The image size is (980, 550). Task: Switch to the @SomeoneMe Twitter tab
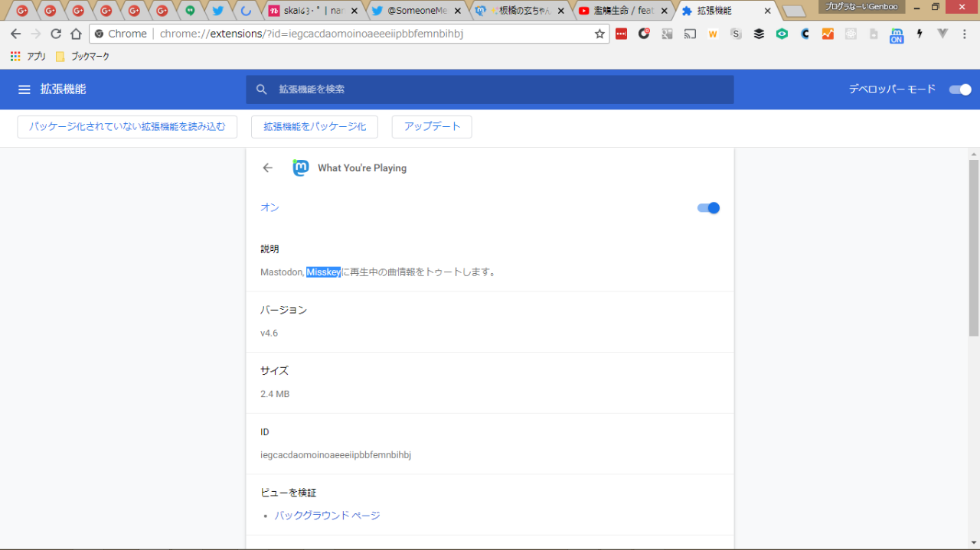coord(413,11)
